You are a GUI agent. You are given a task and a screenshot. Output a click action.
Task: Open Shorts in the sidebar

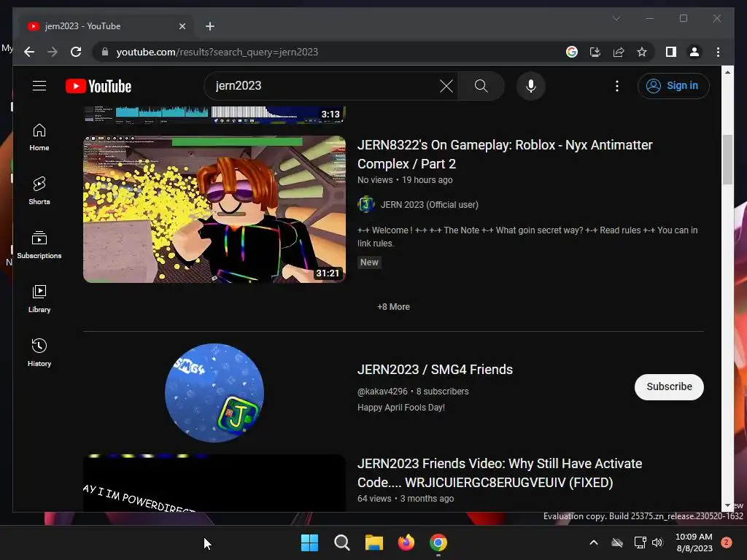(39, 191)
